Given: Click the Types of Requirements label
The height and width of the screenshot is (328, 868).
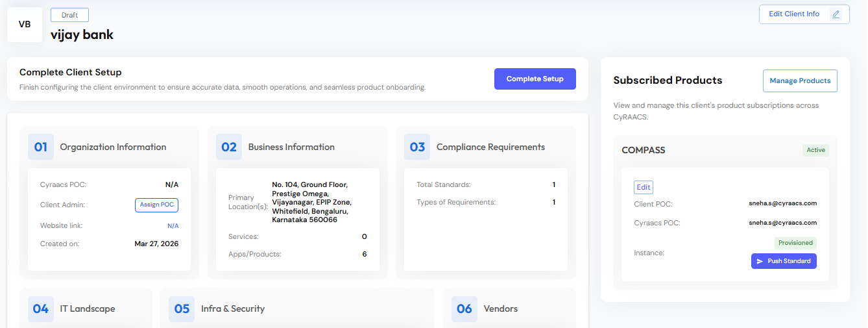Looking at the screenshot, I should click(x=456, y=203).
